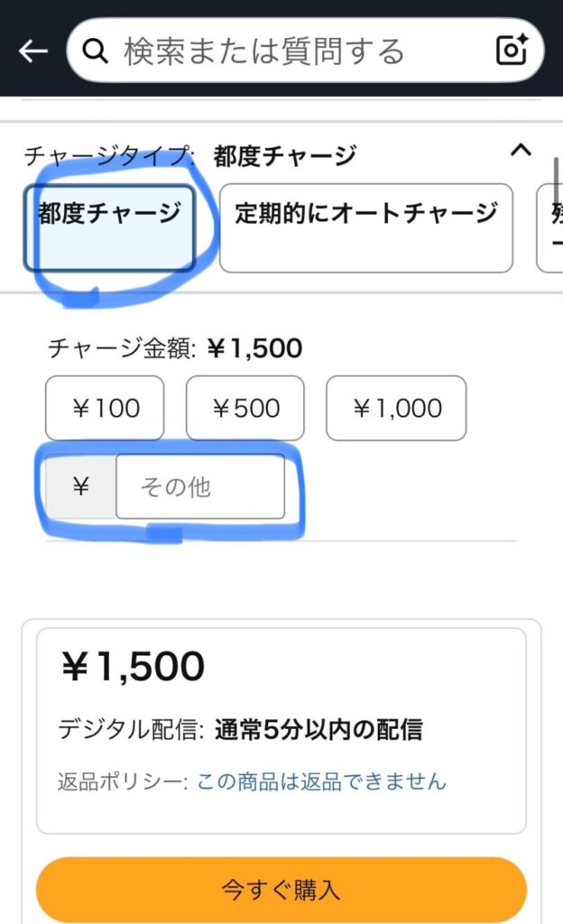Tap the チャージタイプ: 都度チャージ header label
Screen dimensions: 563x924
click(190, 155)
